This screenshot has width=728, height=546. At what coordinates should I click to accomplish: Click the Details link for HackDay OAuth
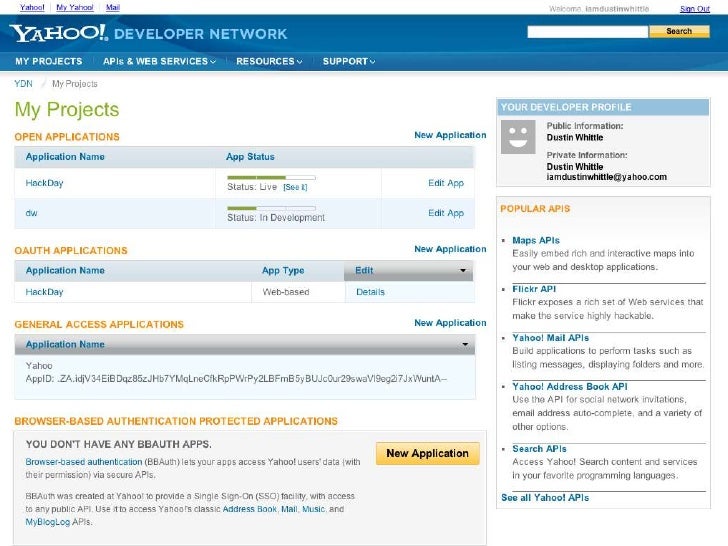tap(370, 292)
